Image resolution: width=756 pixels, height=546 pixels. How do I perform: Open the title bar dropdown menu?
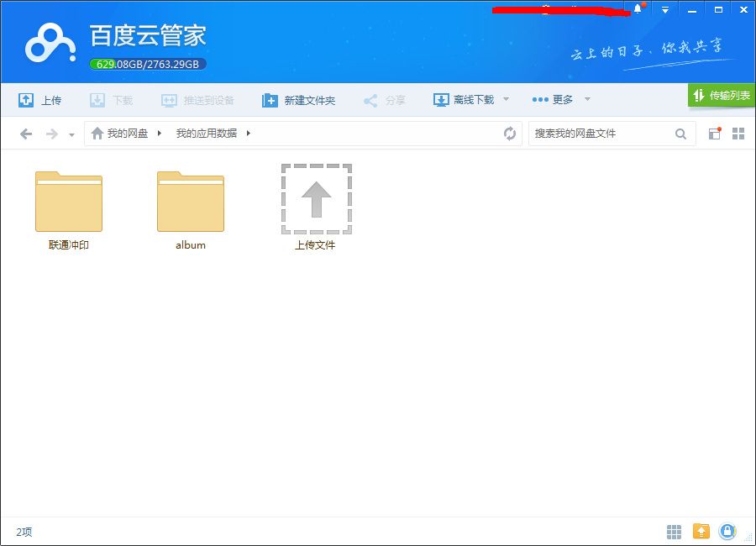click(x=665, y=9)
